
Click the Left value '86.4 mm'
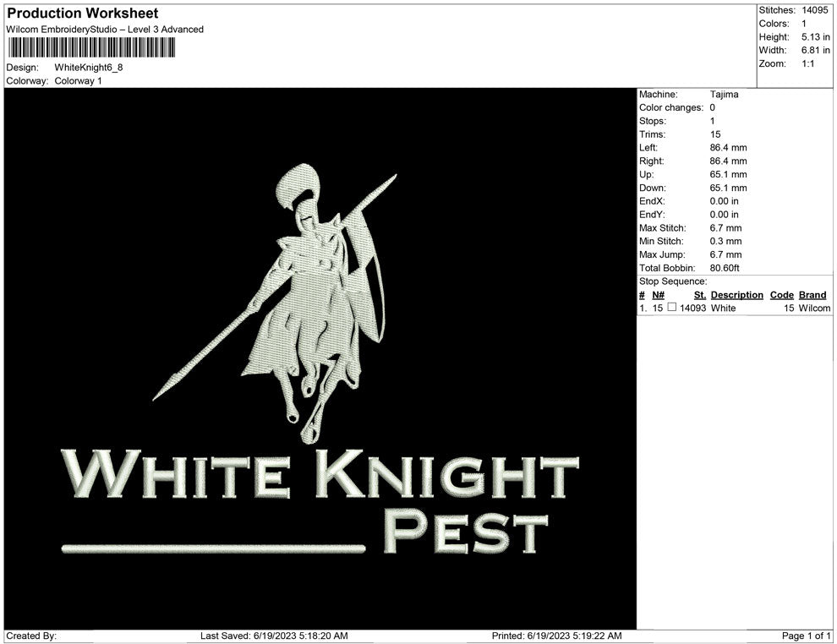[x=728, y=148]
